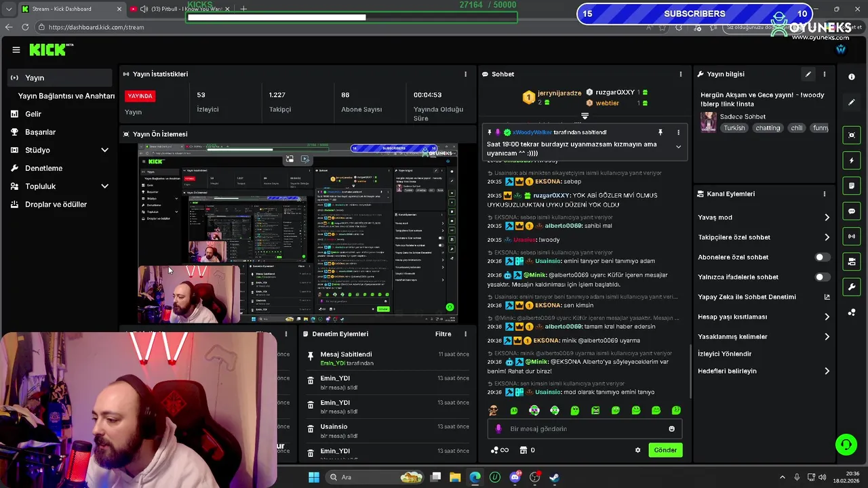Toggle the preview capture icon in right rail
The height and width of the screenshot is (488, 868).
pyautogui.click(x=852, y=135)
